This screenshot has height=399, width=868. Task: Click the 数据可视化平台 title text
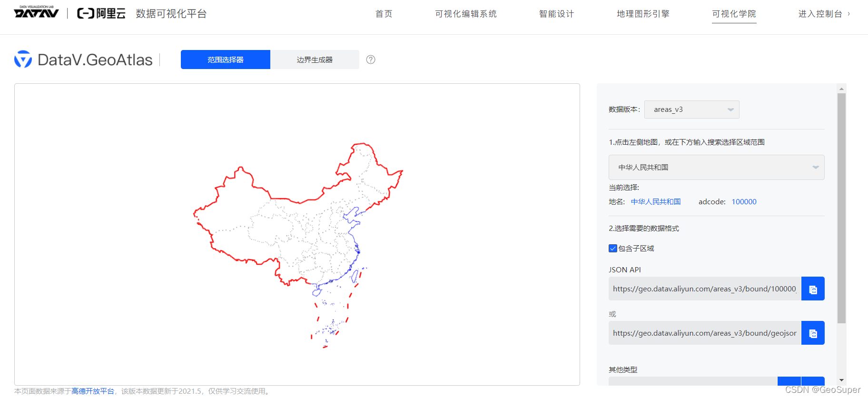click(171, 14)
